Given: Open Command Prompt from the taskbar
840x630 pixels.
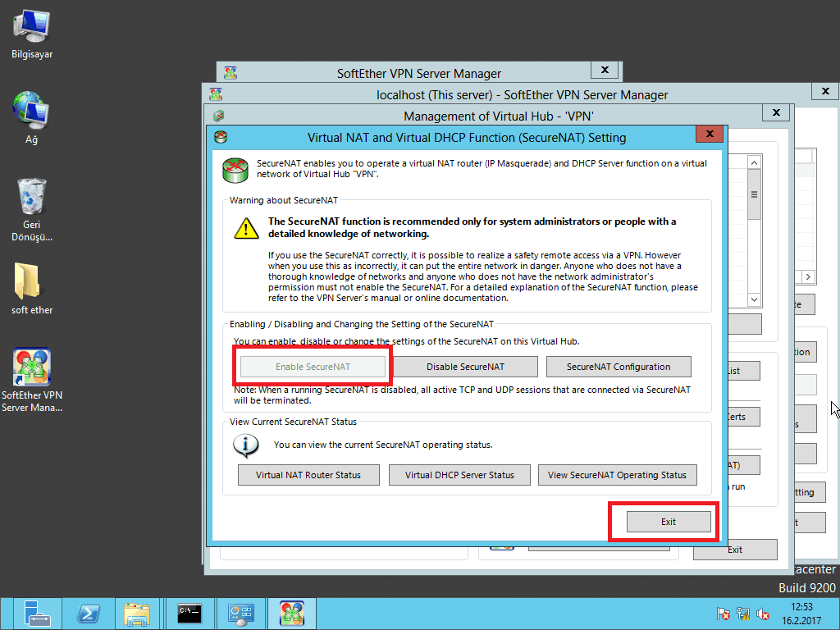Looking at the screenshot, I should tap(189, 614).
